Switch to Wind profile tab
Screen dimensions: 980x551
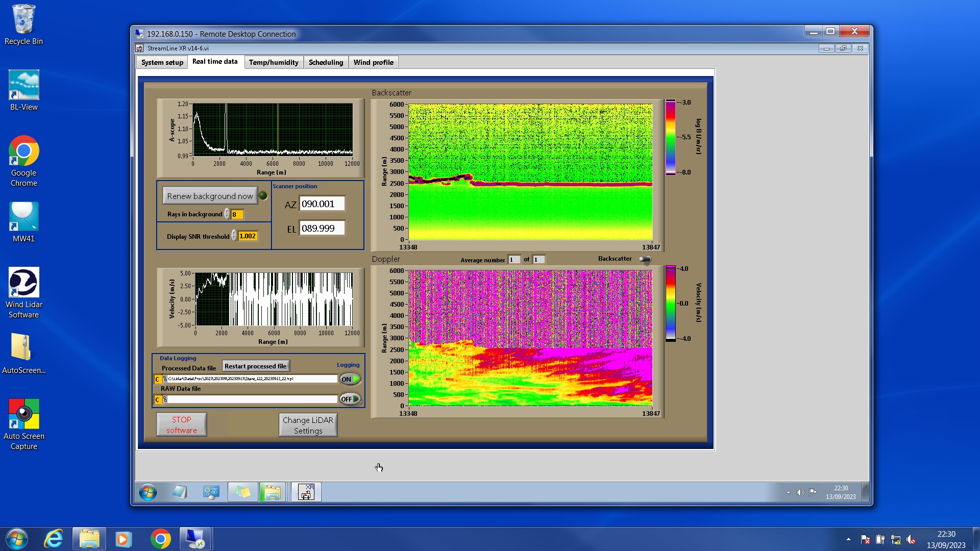(373, 62)
